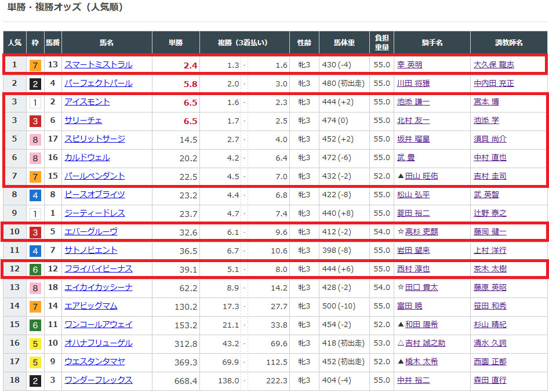549x392 pixels.
Task: Click the yellow frame 5 badge for オハナフリューゲル
Action: tap(35, 343)
